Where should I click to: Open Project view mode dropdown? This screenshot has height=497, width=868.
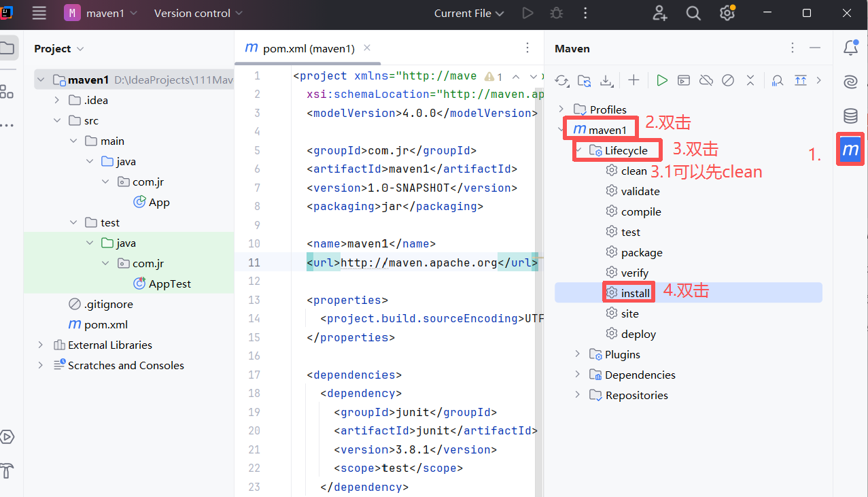tap(59, 48)
